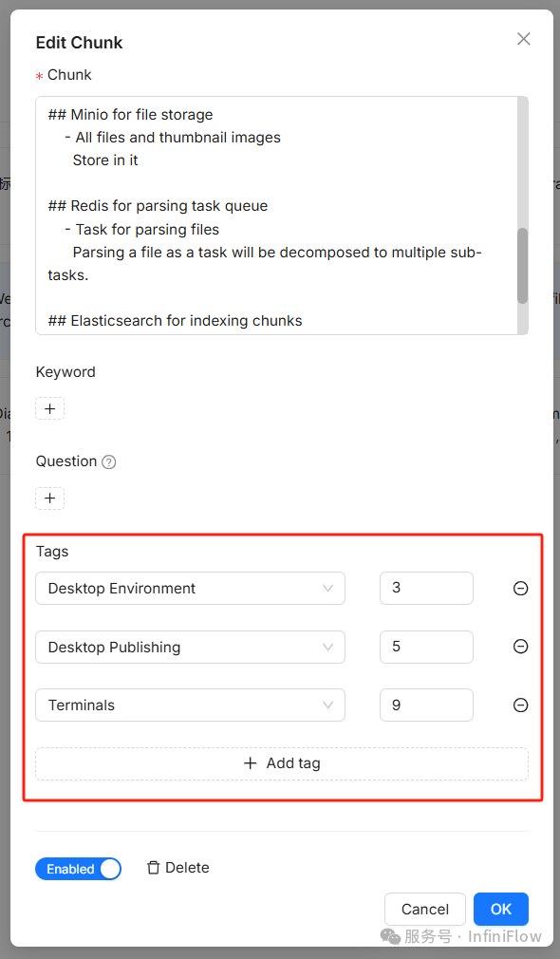Expand the Desktop Publishing tag dropdown
This screenshot has width=560, height=959.
tap(190, 647)
